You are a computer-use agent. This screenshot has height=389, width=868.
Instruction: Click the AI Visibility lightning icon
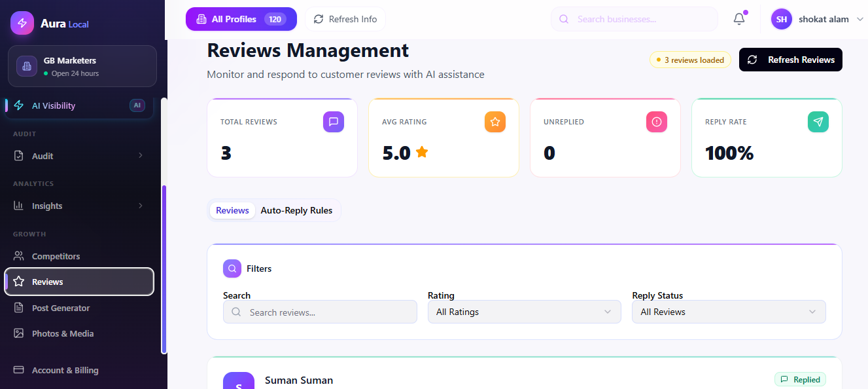coord(19,105)
